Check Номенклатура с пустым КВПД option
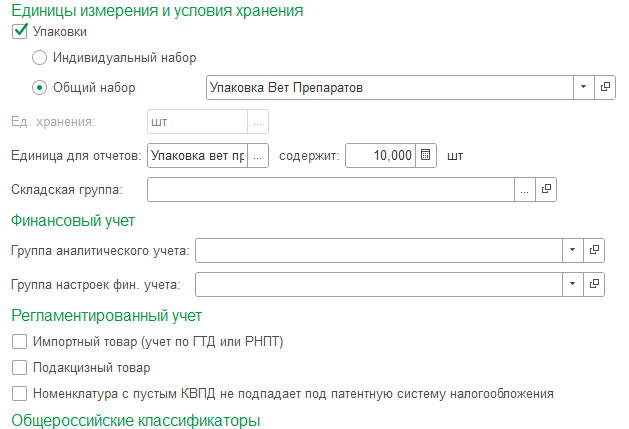 [x=19, y=393]
